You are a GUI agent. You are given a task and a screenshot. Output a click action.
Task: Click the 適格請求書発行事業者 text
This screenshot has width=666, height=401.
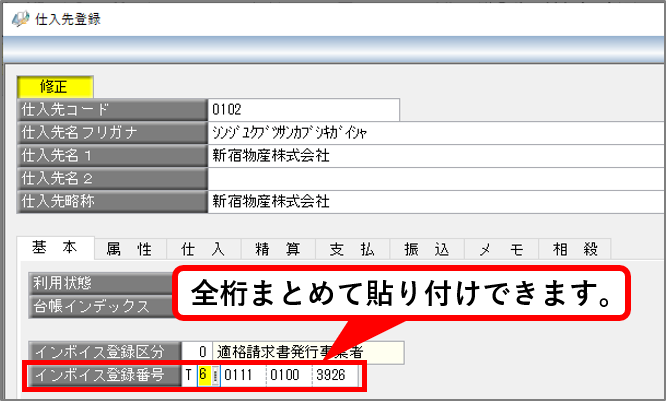[x=290, y=352]
